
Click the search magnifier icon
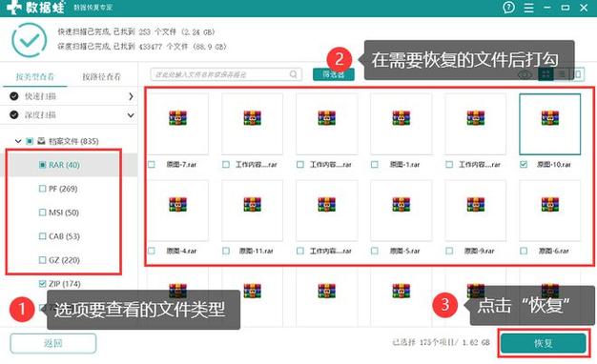(293, 74)
